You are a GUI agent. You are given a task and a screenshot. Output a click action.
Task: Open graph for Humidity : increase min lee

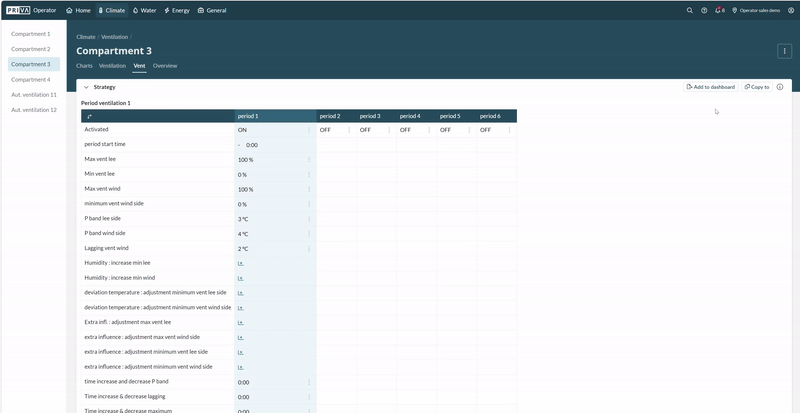click(x=240, y=263)
